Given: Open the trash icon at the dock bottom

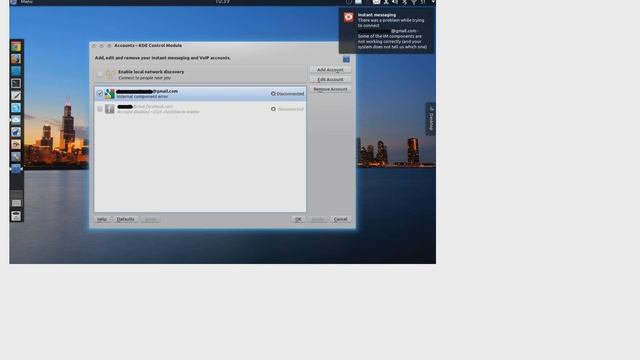Looking at the screenshot, I should (x=16, y=216).
